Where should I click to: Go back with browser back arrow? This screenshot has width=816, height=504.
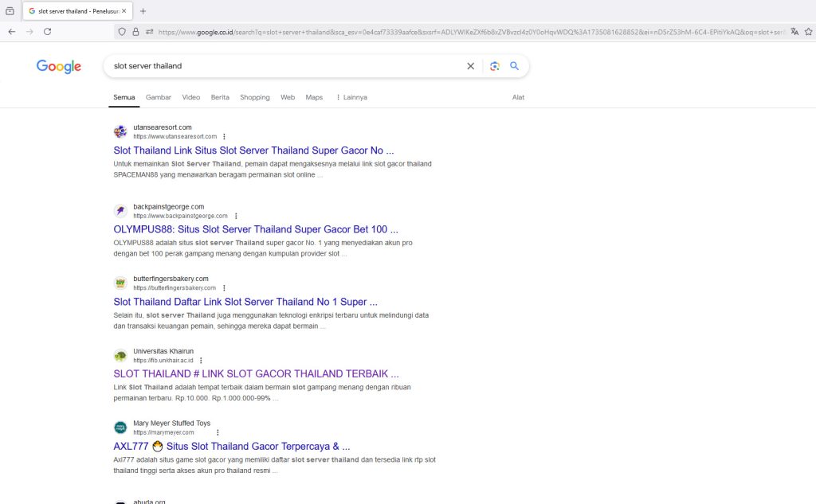(12, 32)
